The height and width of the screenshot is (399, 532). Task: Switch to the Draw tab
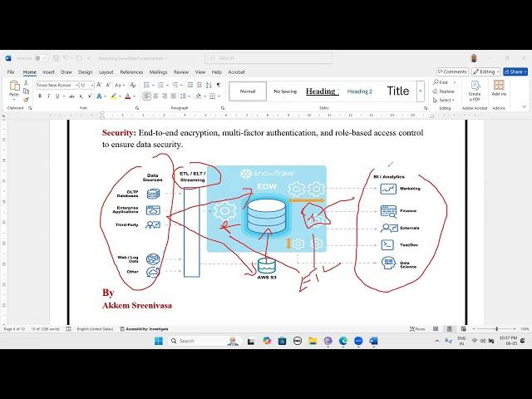(x=66, y=72)
